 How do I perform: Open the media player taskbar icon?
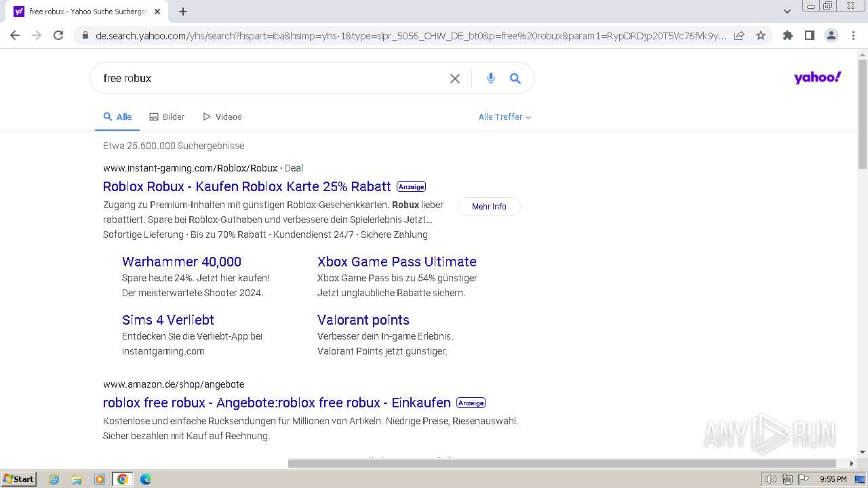[x=100, y=479]
